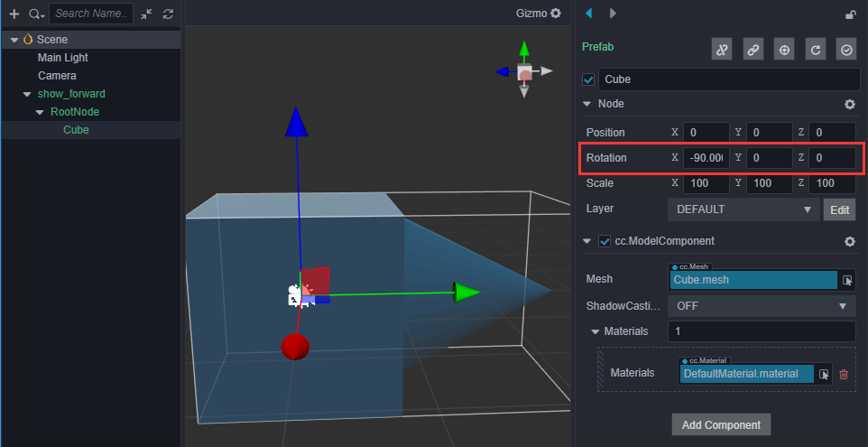Click the Edit button beside Layer
868x447 pixels.
tap(839, 210)
